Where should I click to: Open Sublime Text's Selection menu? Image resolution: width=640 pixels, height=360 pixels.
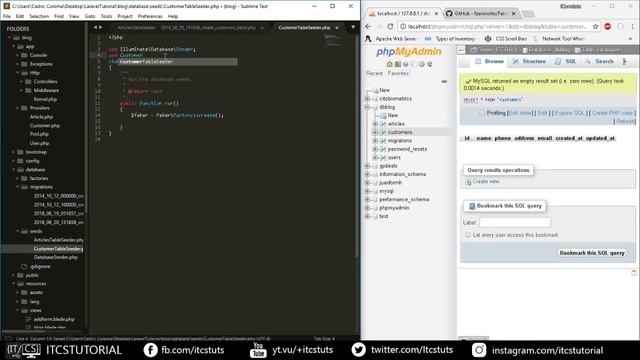coord(39,16)
